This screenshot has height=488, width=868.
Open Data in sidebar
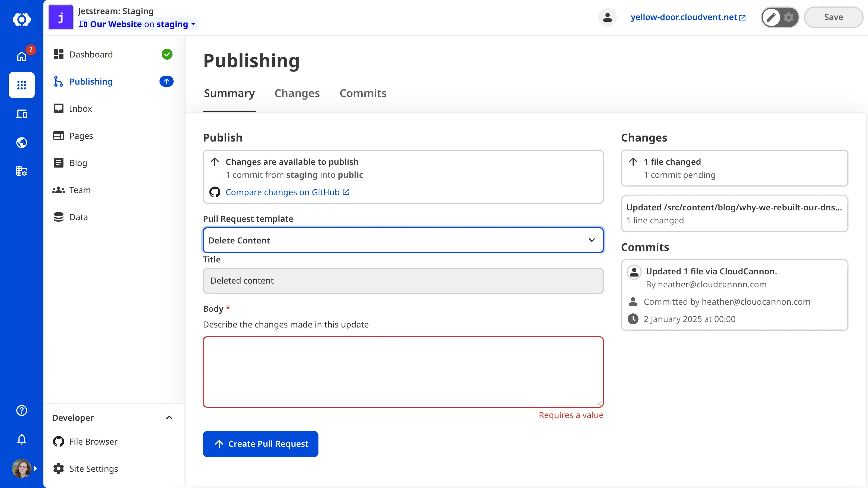click(x=78, y=217)
